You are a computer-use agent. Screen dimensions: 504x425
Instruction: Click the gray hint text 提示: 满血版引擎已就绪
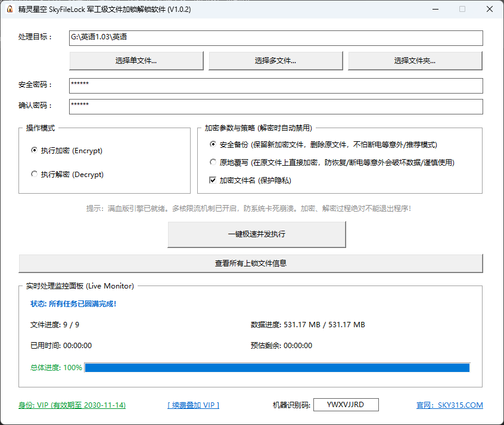[x=249, y=209]
